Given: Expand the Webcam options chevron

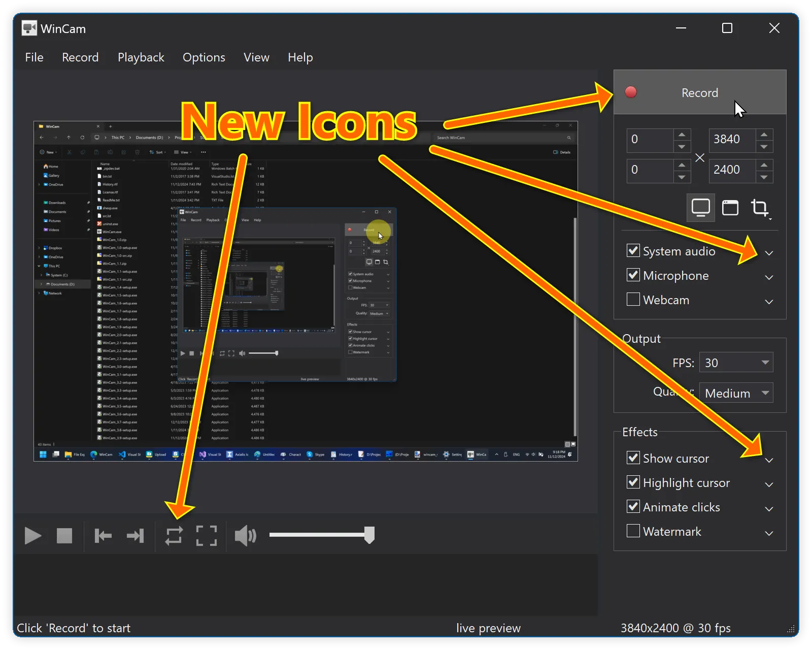Looking at the screenshot, I should pos(769,302).
